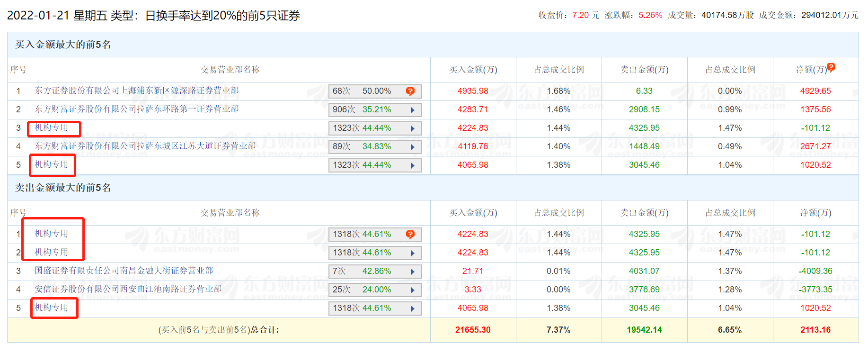Click the 7次 42.86% statistics box
The height and width of the screenshot is (345, 868).
(375, 272)
